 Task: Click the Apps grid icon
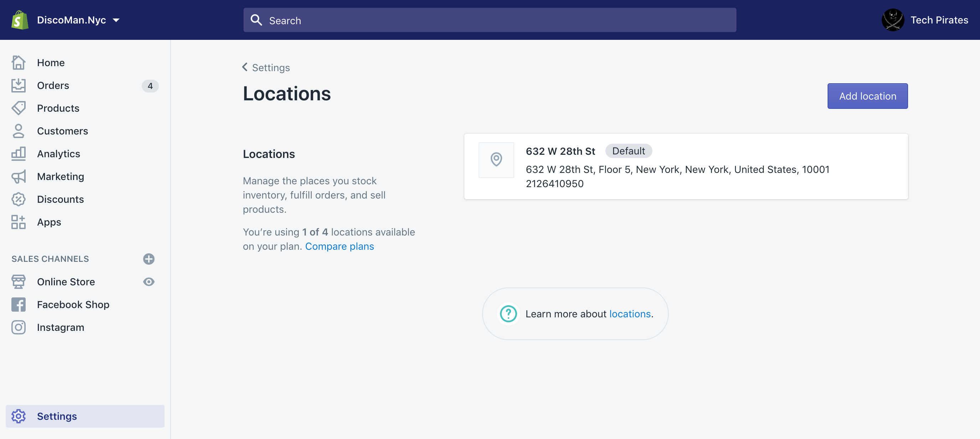(x=18, y=222)
